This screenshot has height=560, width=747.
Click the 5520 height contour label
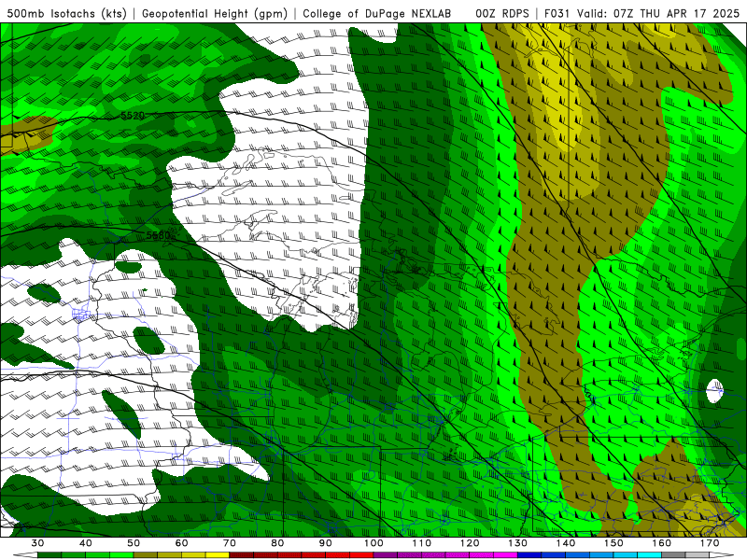[x=133, y=115]
